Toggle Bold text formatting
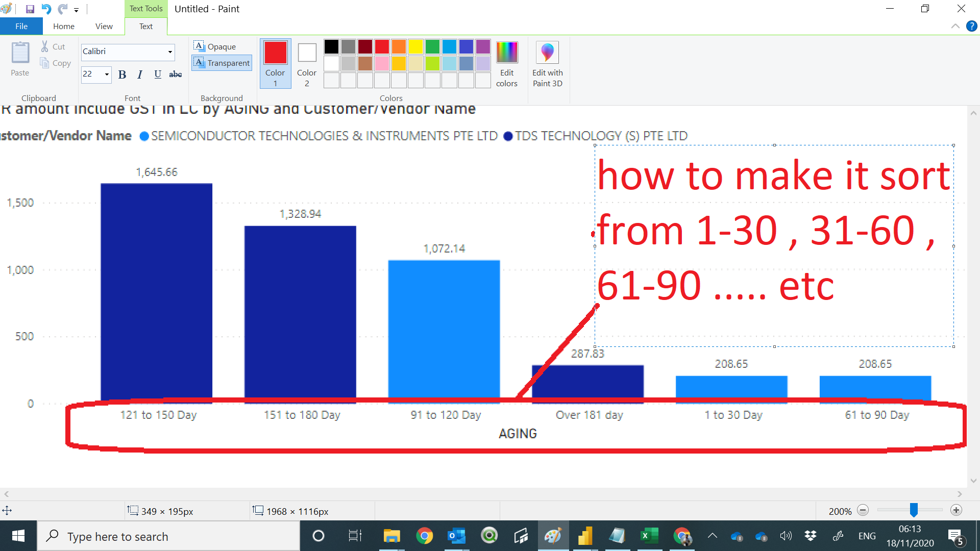The height and width of the screenshot is (551, 980). coord(122,74)
